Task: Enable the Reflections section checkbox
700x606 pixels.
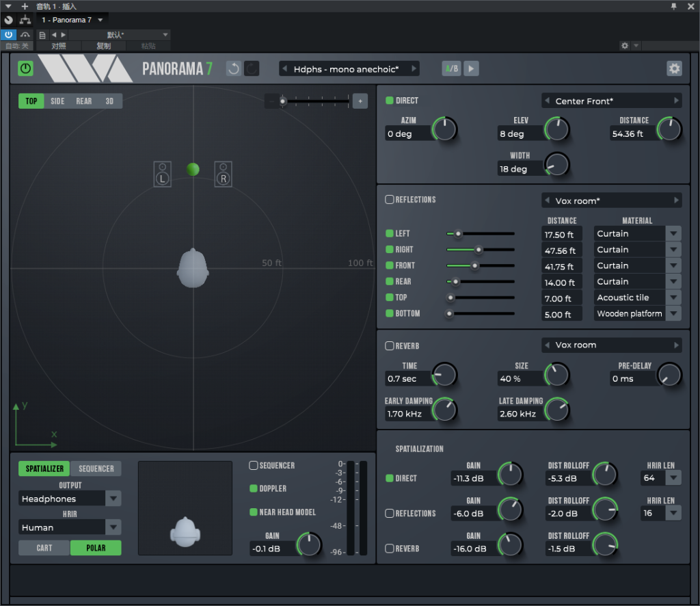Action: point(389,200)
